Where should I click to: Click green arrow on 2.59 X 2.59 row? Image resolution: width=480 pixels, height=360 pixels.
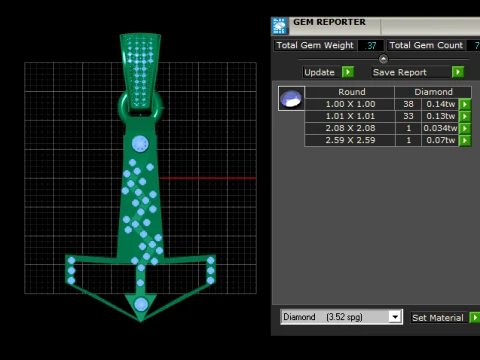pyautogui.click(x=465, y=140)
